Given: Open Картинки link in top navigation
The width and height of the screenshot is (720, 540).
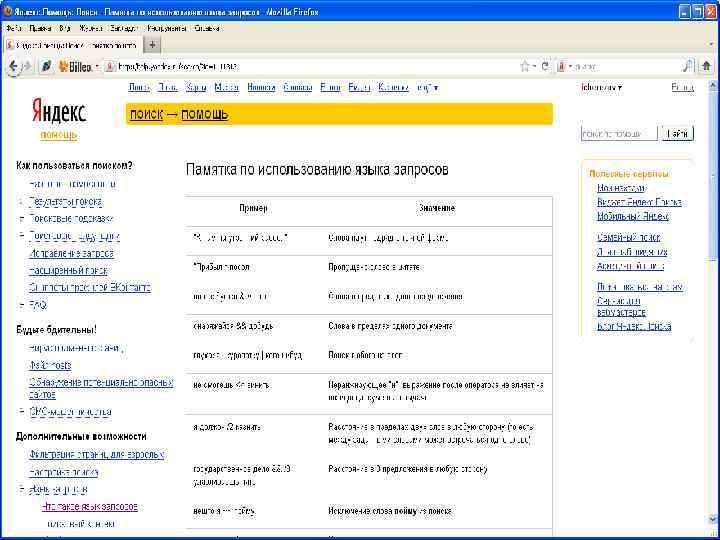Looking at the screenshot, I should (394, 87).
